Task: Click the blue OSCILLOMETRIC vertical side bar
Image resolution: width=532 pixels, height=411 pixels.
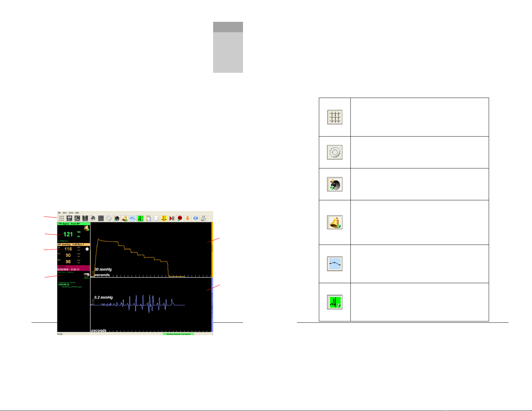Action: (212, 305)
